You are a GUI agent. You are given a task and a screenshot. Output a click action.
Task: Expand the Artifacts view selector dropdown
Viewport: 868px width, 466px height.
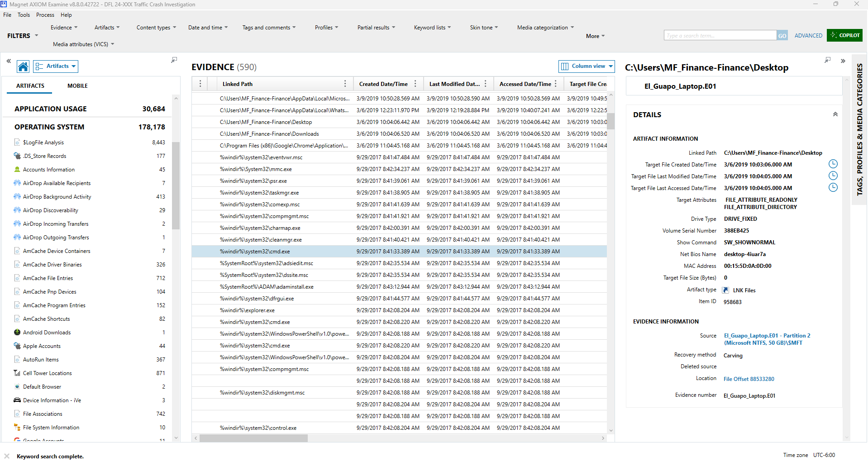click(56, 67)
